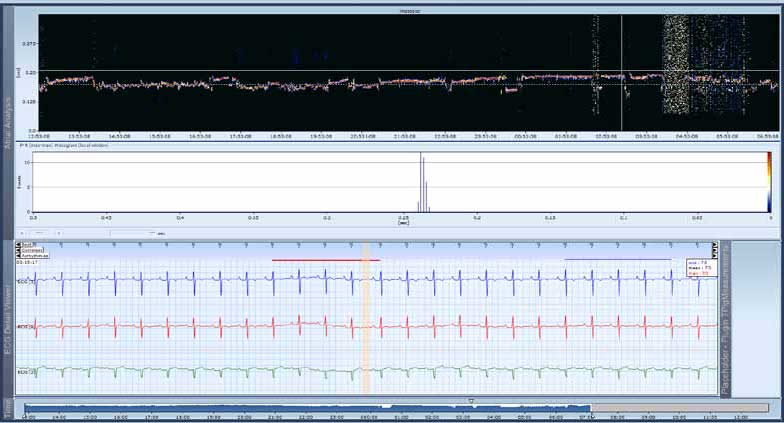Click the min/mean/max heart rate readout box
Viewport: 784px width, 423px height.
tap(701, 268)
